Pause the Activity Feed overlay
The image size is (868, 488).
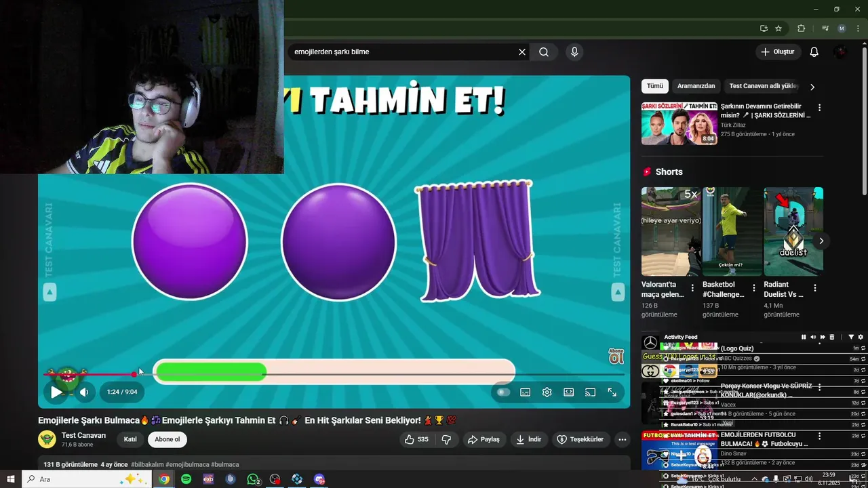804,337
